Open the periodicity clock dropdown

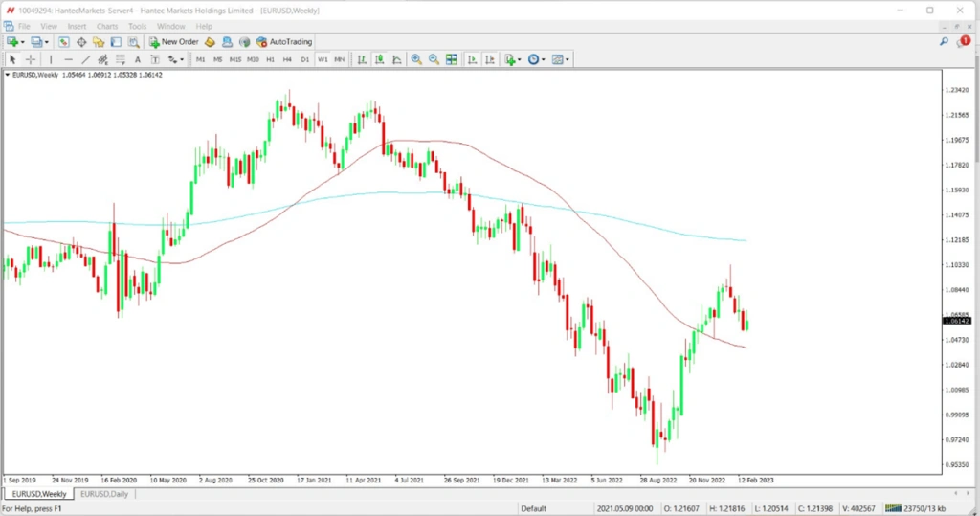click(536, 59)
